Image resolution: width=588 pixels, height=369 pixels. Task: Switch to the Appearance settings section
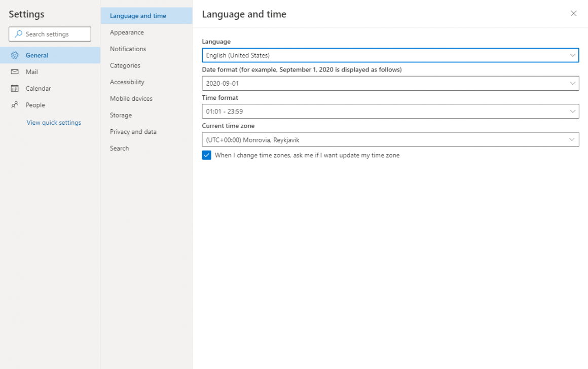pos(126,32)
